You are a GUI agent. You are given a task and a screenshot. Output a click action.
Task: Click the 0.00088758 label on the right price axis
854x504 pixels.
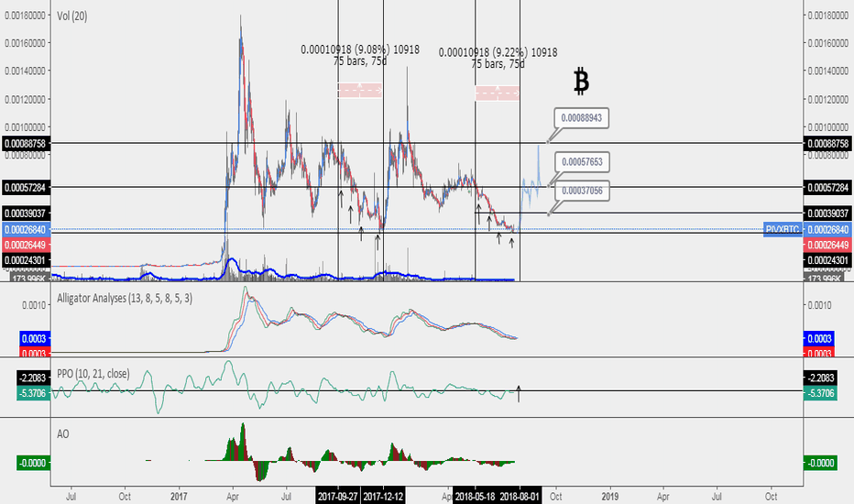[x=827, y=144]
